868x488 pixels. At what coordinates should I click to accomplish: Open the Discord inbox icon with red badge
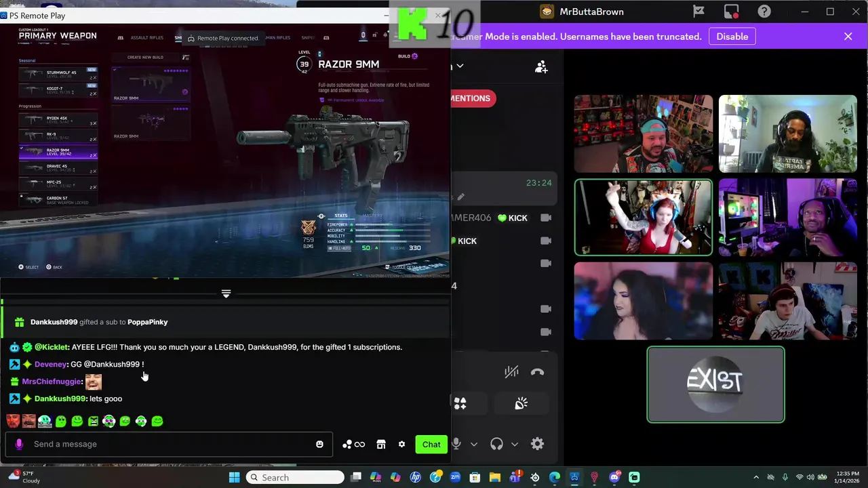coord(731,12)
